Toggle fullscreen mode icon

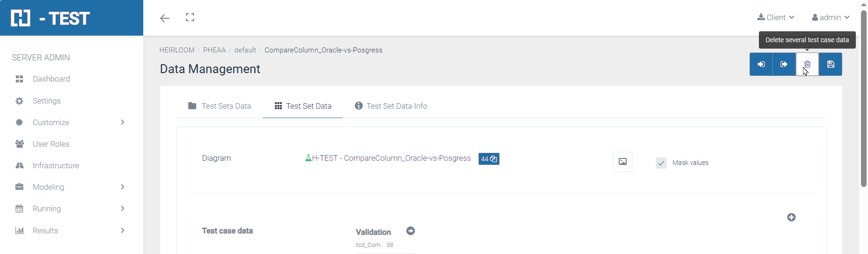pos(190,17)
